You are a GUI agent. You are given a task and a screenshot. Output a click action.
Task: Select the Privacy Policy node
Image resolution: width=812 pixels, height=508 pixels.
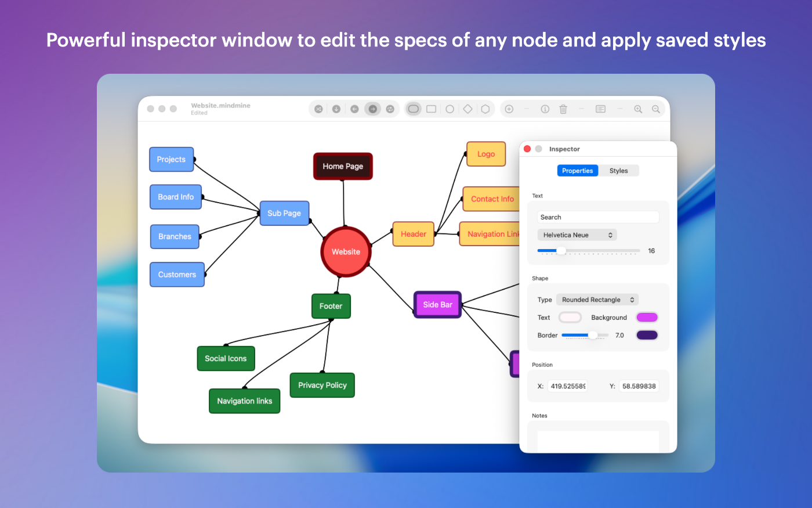[x=322, y=385]
